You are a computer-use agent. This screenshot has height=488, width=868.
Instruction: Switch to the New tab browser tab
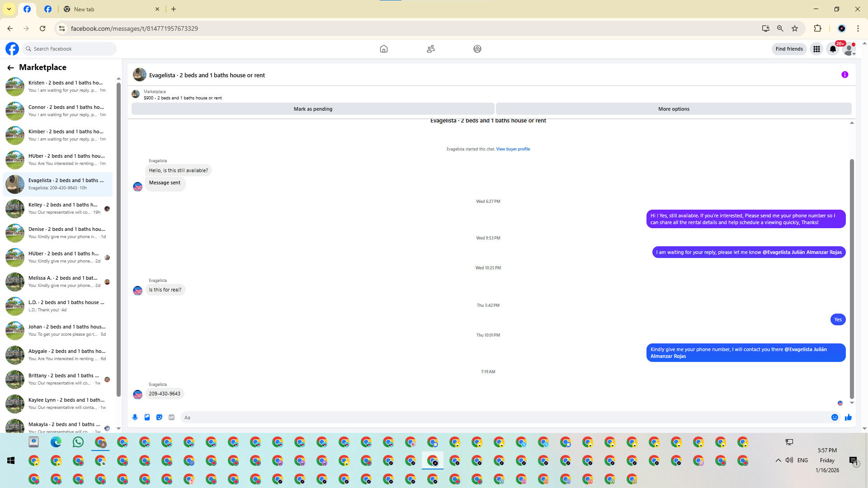(x=84, y=9)
